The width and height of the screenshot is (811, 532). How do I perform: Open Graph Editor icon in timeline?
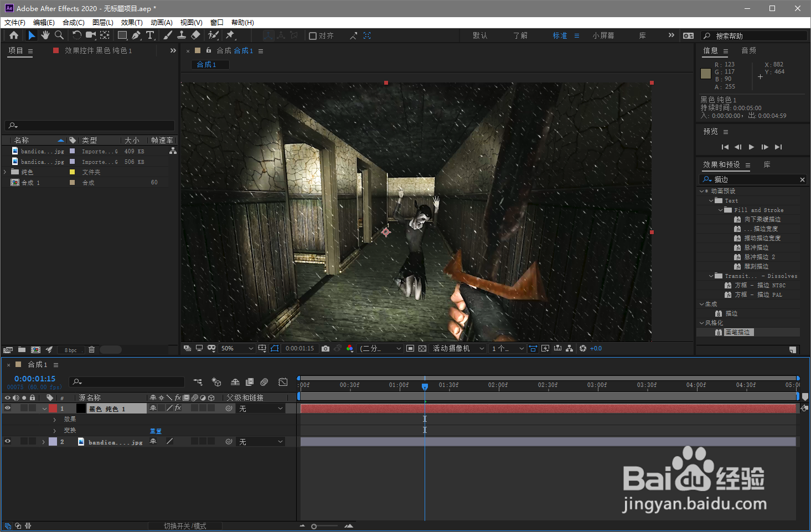click(283, 382)
